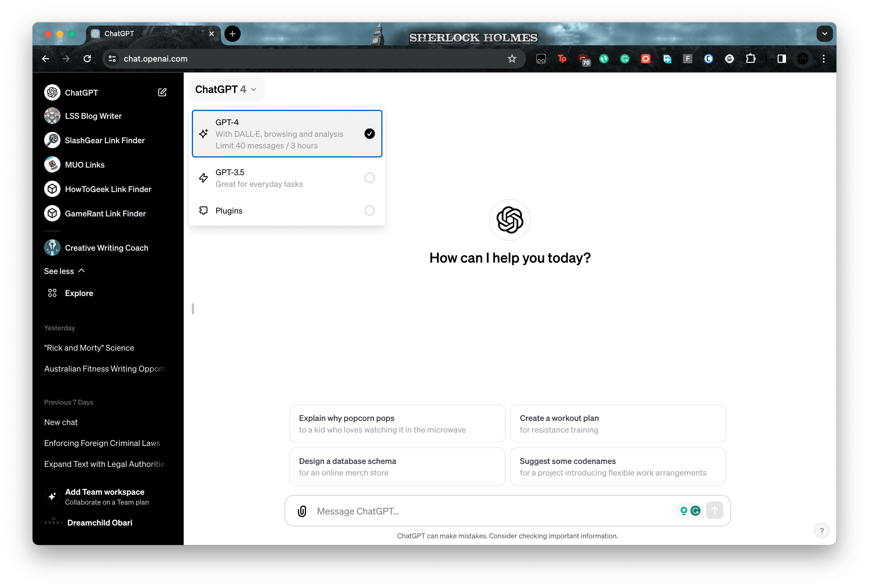Open Chrome three-dot menu

tap(823, 59)
